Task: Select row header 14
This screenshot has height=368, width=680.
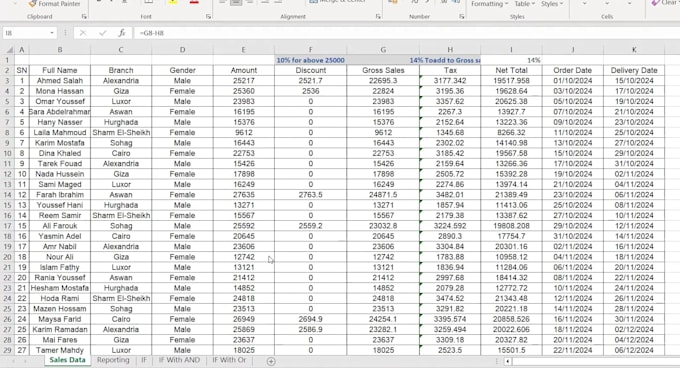Action: coord(7,195)
